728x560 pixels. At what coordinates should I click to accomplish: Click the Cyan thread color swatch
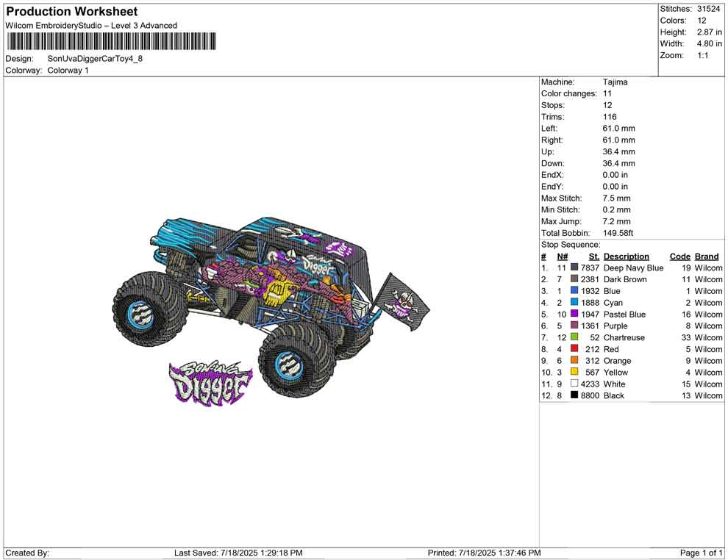574,302
